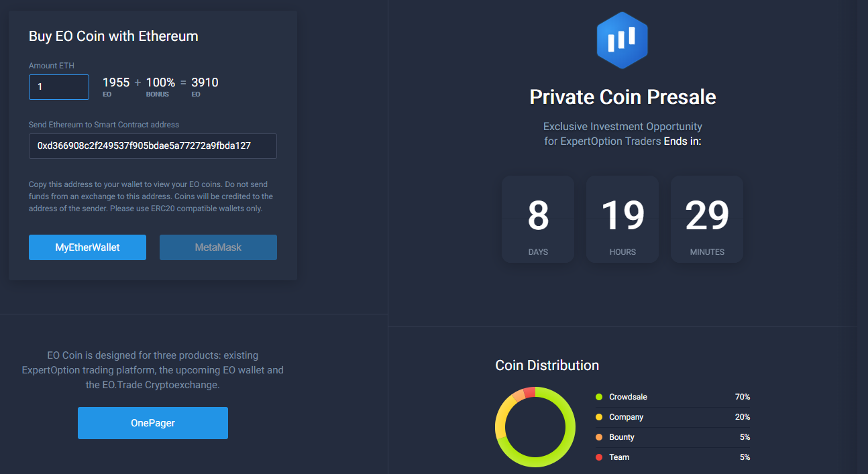Click the coin distribution donut chart
The width and height of the screenshot is (868, 474).
(535, 427)
